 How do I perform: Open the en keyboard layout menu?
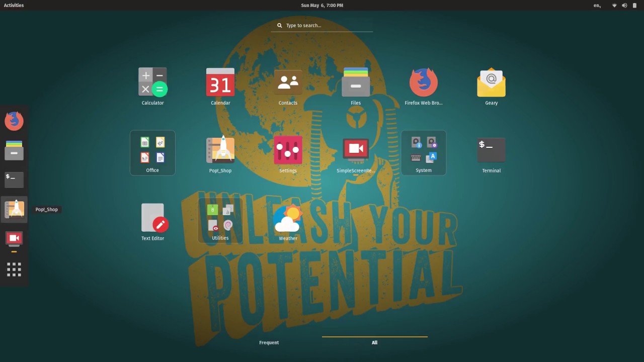[597, 5]
